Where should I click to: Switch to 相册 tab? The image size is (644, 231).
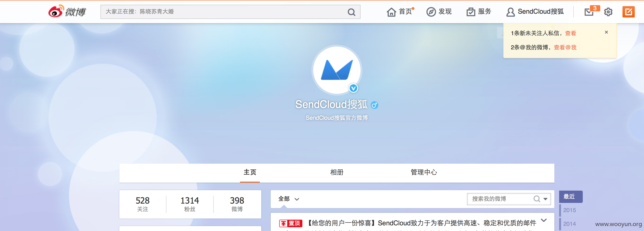(337, 172)
